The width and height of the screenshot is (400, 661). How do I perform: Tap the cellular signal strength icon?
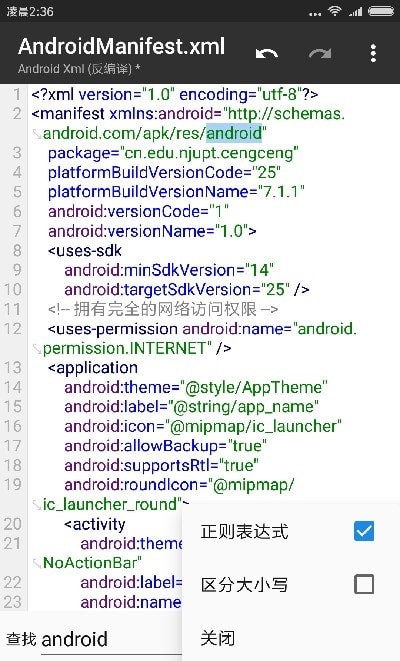(x=356, y=12)
